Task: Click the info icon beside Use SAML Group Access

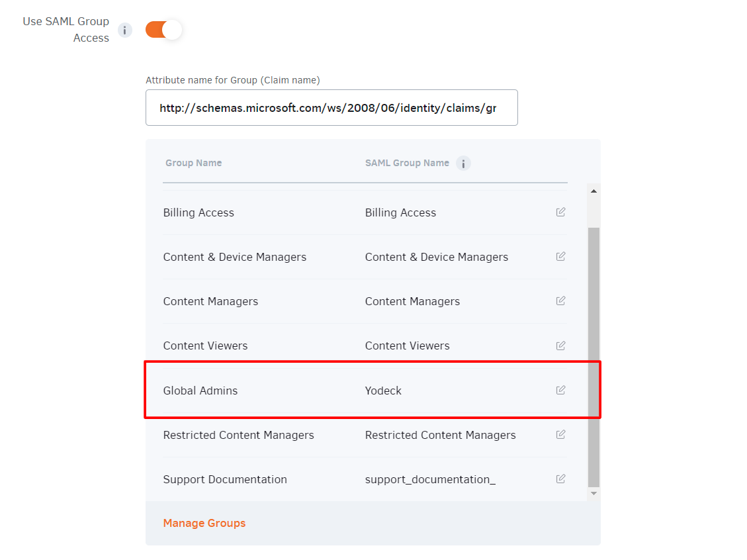Action: 124,30
